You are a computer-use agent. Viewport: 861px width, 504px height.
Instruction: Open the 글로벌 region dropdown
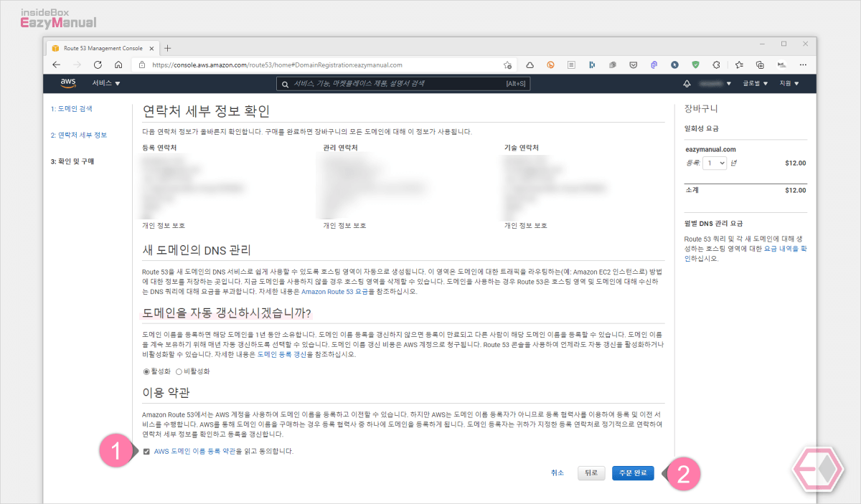pyautogui.click(x=756, y=84)
